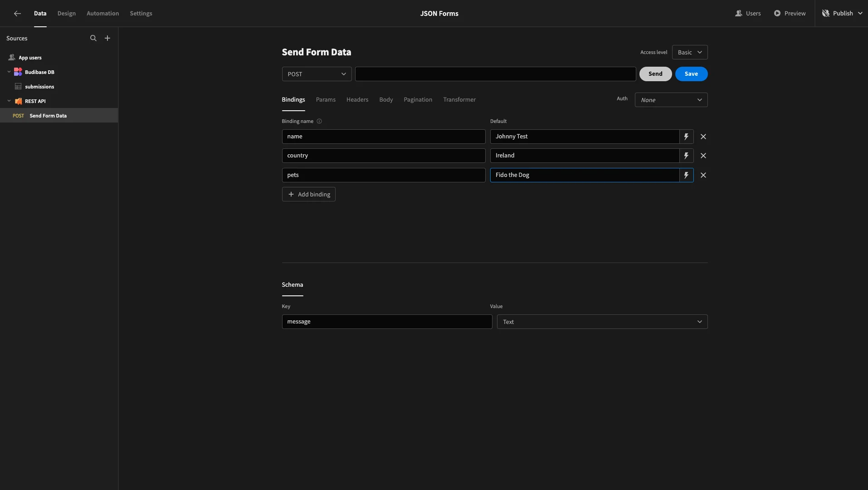Image resolution: width=868 pixels, height=490 pixels.
Task: Click the Fido the Dog default field
Action: [x=585, y=175]
